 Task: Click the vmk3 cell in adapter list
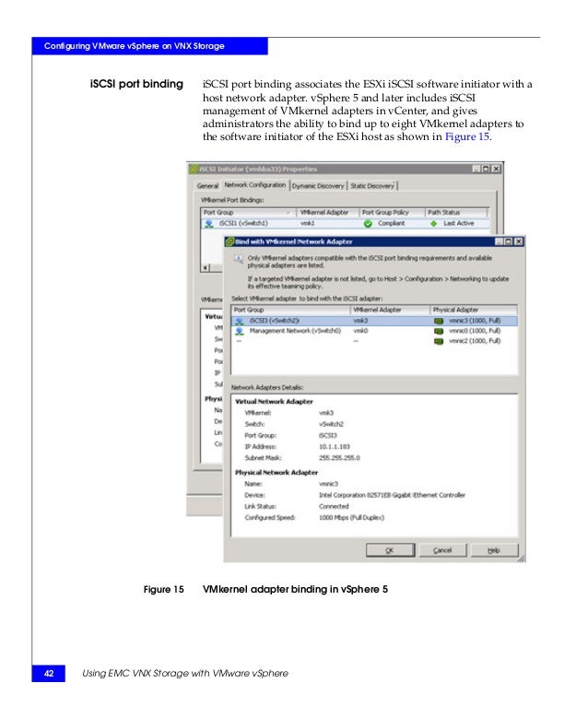pos(360,321)
